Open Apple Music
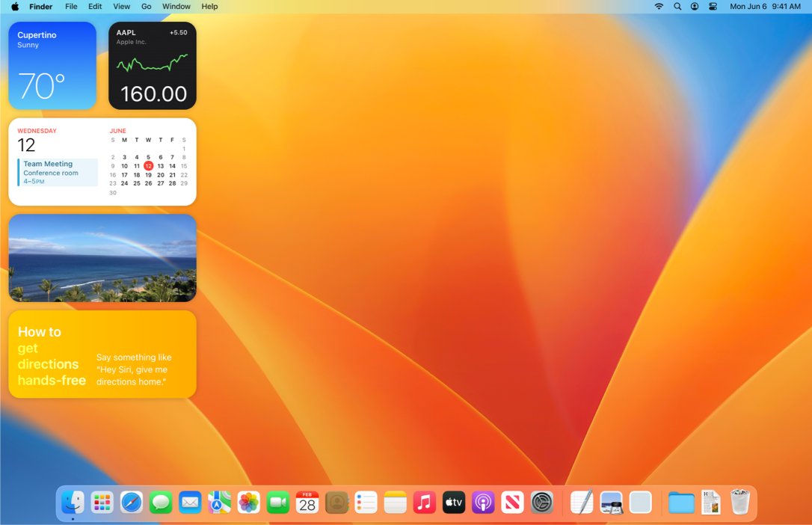The height and width of the screenshot is (525, 812). click(424, 503)
